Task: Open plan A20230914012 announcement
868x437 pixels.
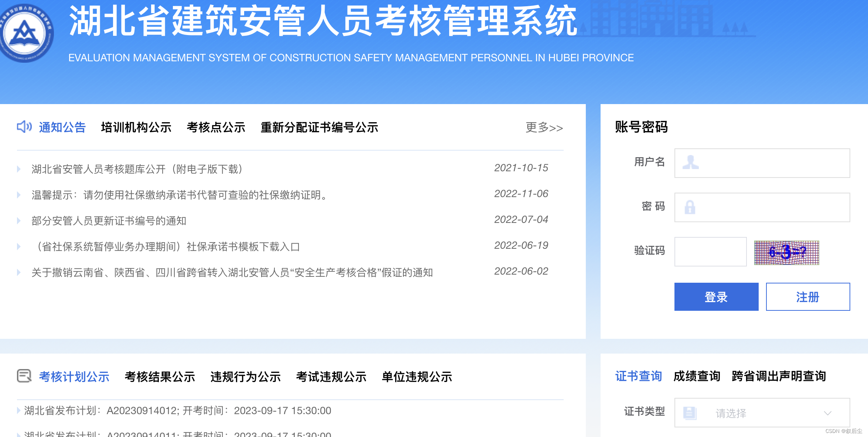Action: pos(177,410)
